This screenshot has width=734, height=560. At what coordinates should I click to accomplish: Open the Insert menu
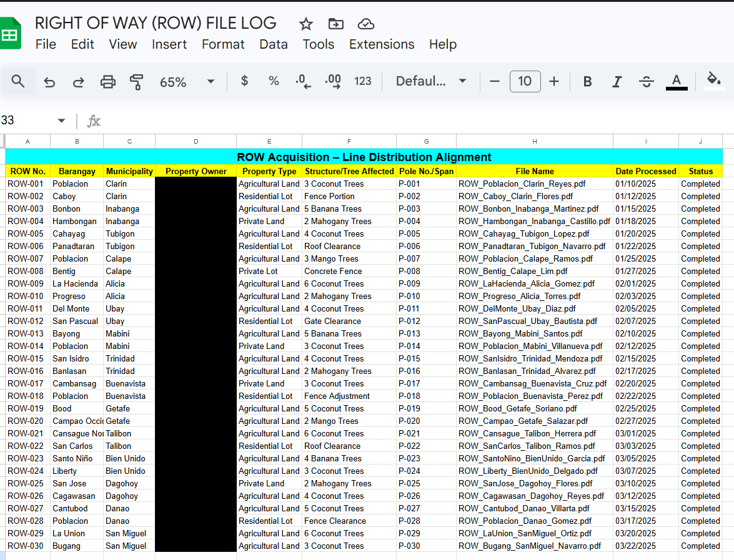click(169, 44)
